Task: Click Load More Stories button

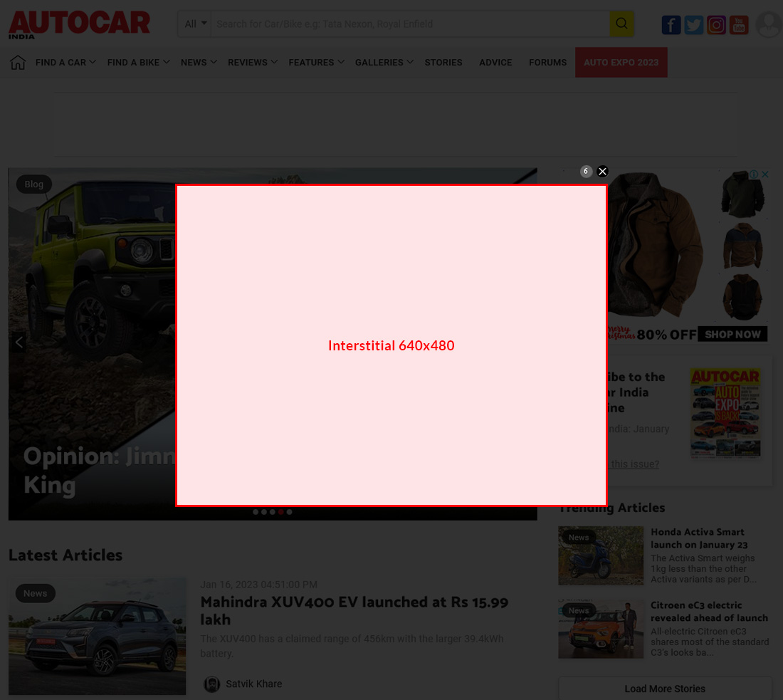Action: point(665,689)
